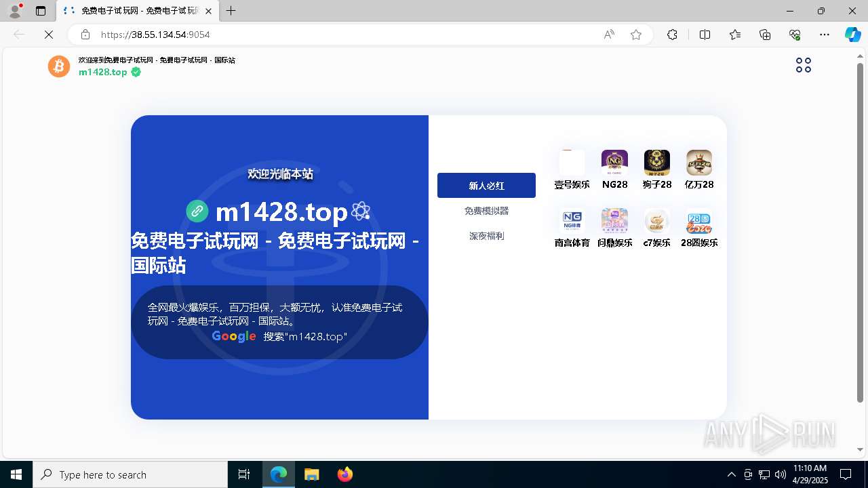Show hidden system tray icons
The image size is (868, 488).
pyautogui.click(x=731, y=474)
